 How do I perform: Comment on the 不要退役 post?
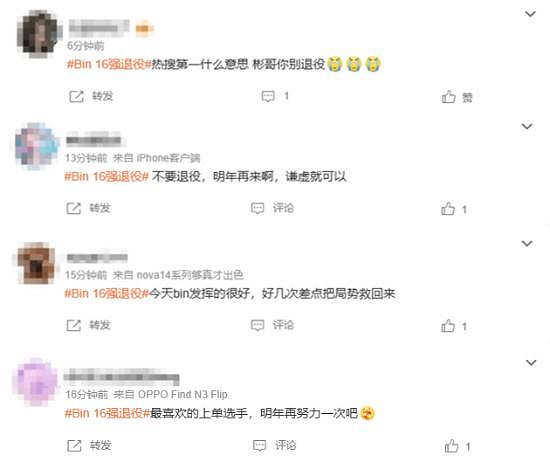[272, 208]
